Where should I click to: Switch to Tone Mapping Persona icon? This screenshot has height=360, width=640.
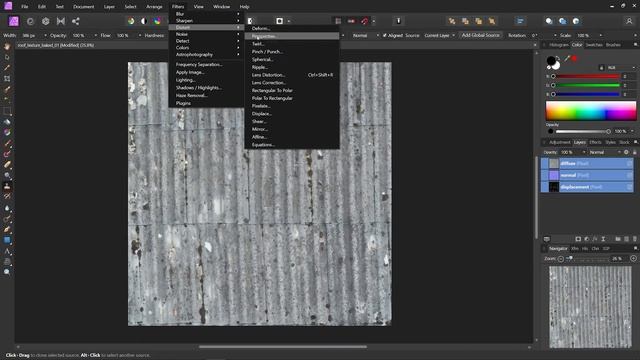point(61,21)
